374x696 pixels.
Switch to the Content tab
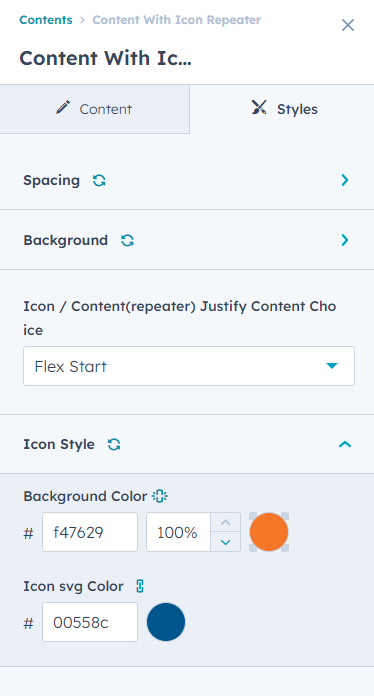coord(94,109)
